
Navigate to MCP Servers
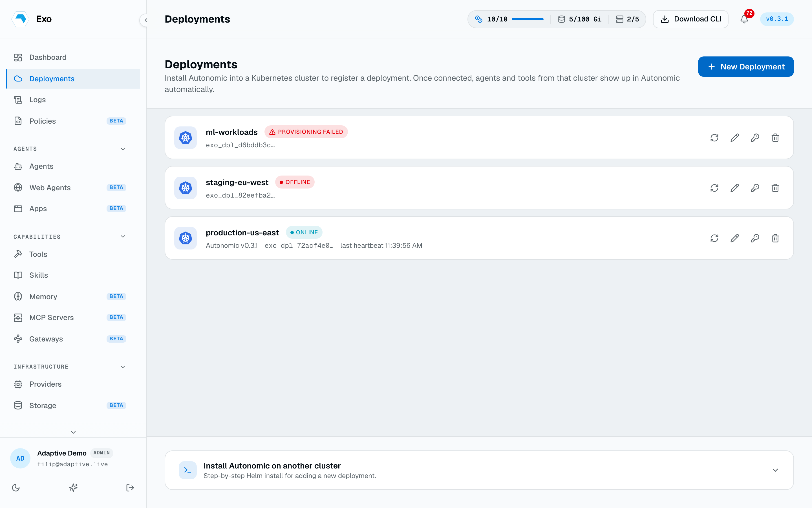(x=73, y=317)
